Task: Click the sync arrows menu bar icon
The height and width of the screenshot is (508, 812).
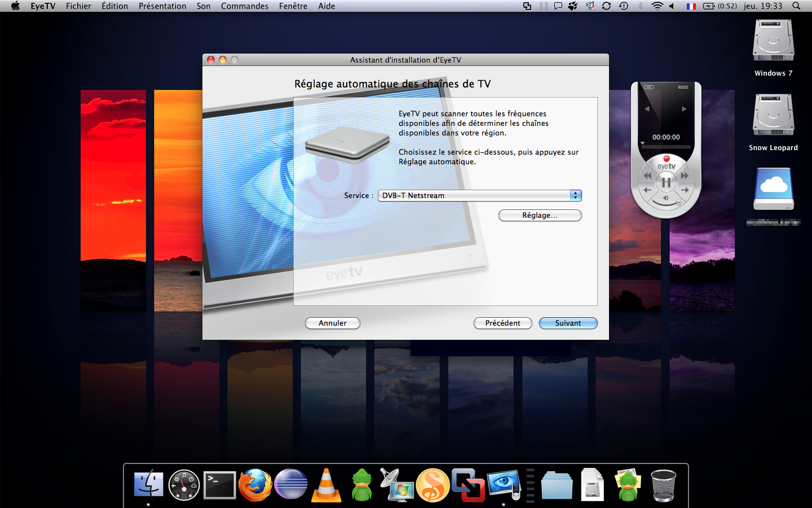Action: [x=607, y=6]
